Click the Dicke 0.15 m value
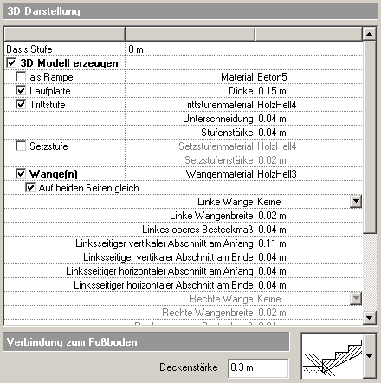 [272, 91]
